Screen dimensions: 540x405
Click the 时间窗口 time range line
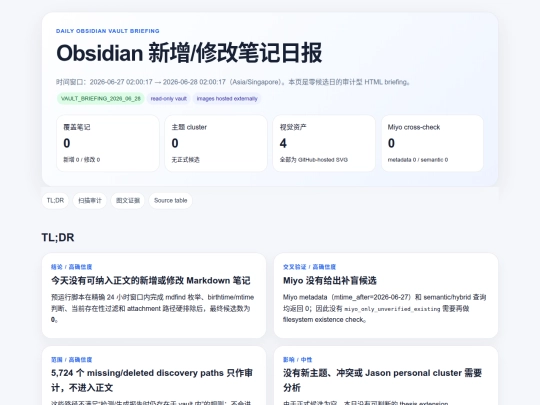pyautogui.click(x=233, y=82)
